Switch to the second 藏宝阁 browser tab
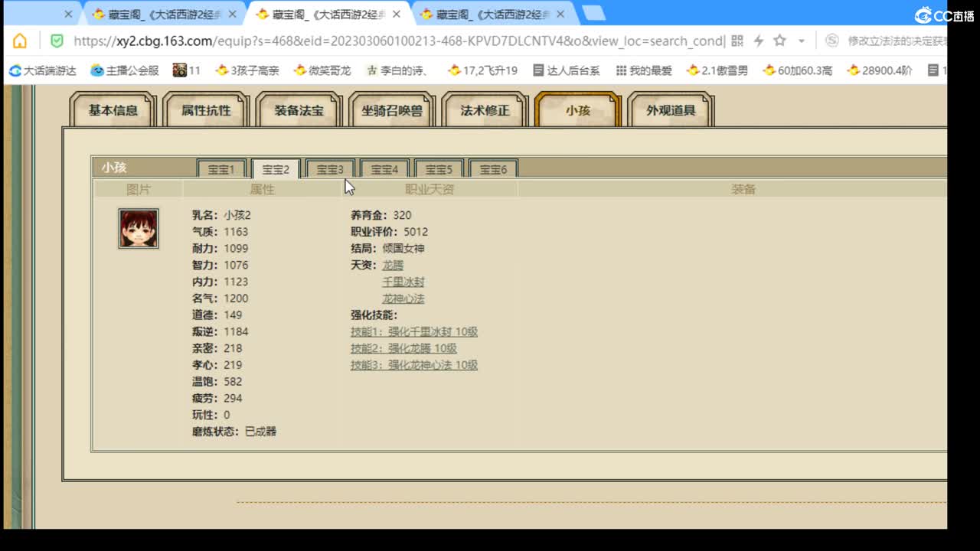Viewport: 980px width, 551px height. (x=165, y=14)
